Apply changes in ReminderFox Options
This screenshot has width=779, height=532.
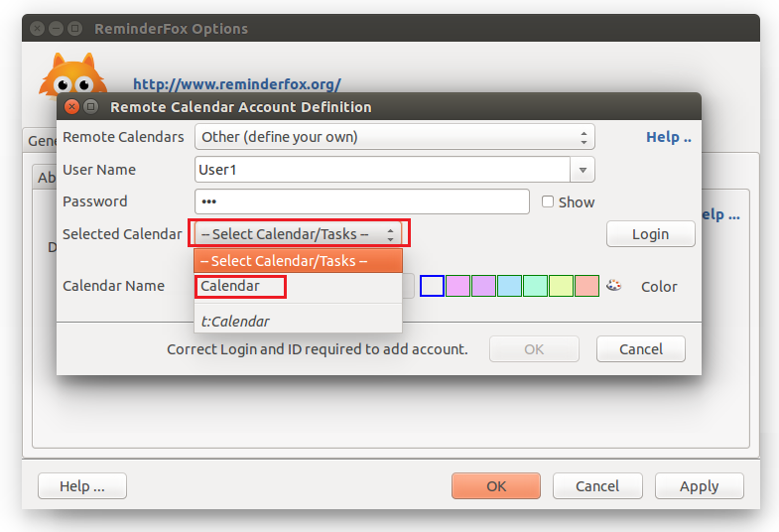(x=699, y=485)
